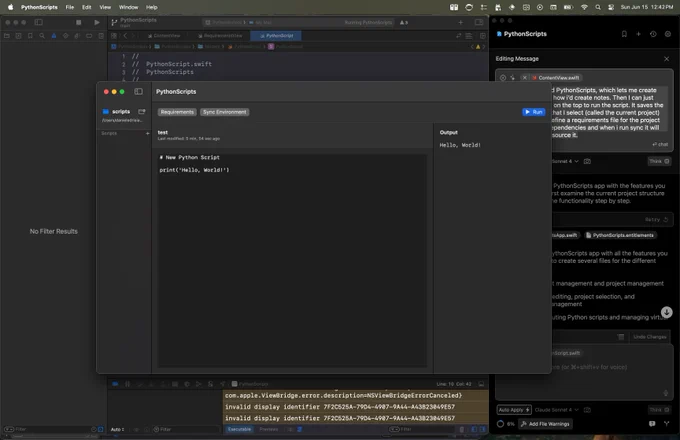This screenshot has width=680, height=440.
Task: Click warnings count in Xcode activity bar
Action: click(403, 22)
